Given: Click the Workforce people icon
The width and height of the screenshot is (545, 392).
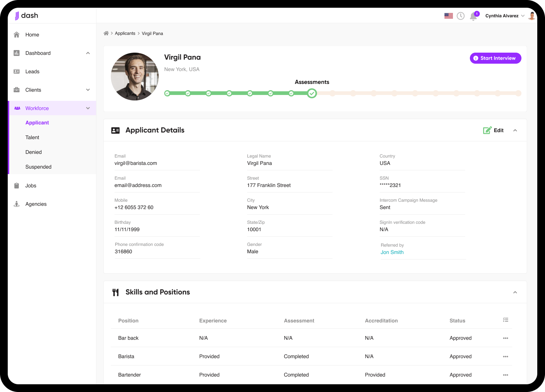Looking at the screenshot, I should pos(17,108).
